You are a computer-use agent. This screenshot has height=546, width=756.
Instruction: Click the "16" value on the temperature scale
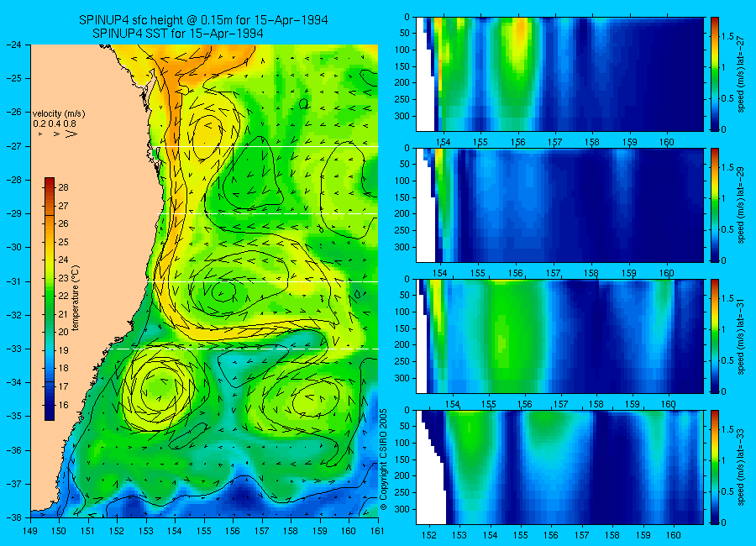[64, 405]
